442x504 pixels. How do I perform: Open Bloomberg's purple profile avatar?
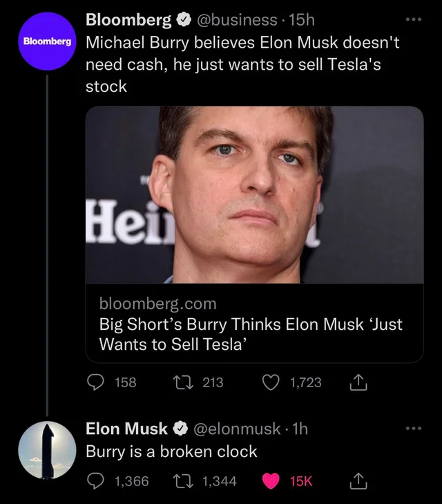[46, 41]
